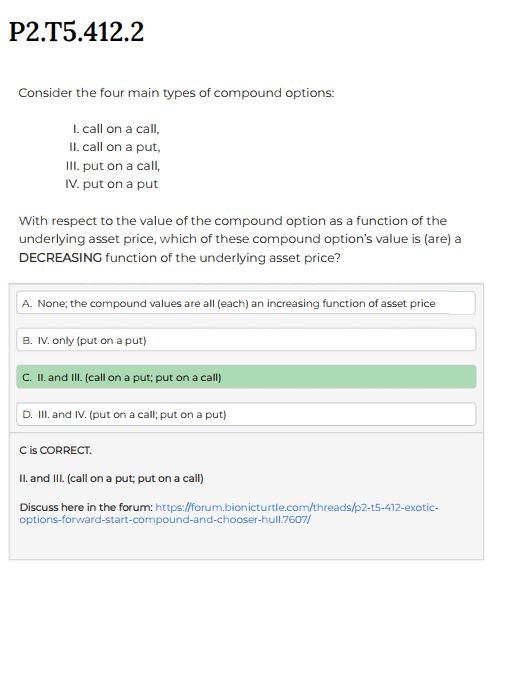Pick option D: III. and IV.
The height and width of the screenshot is (688, 505).
(x=246, y=414)
